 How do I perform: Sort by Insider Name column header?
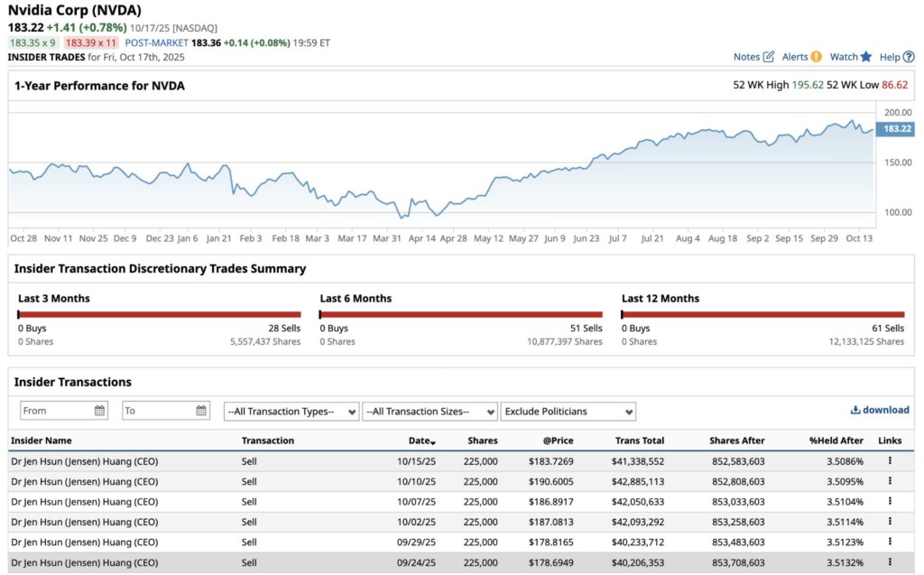41,441
